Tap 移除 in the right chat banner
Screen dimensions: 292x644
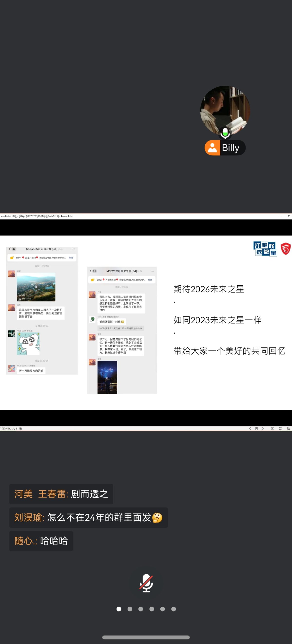point(150,280)
